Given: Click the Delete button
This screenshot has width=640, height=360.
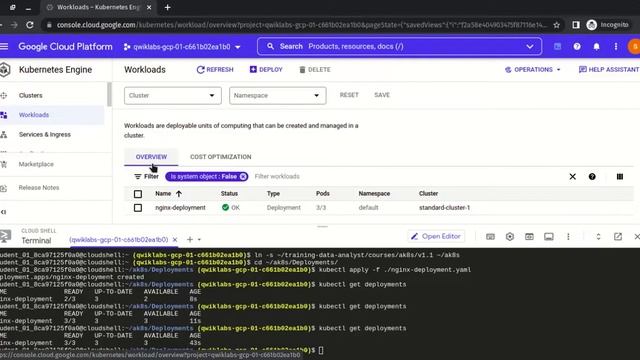Looking at the screenshot, I should (x=315, y=70).
